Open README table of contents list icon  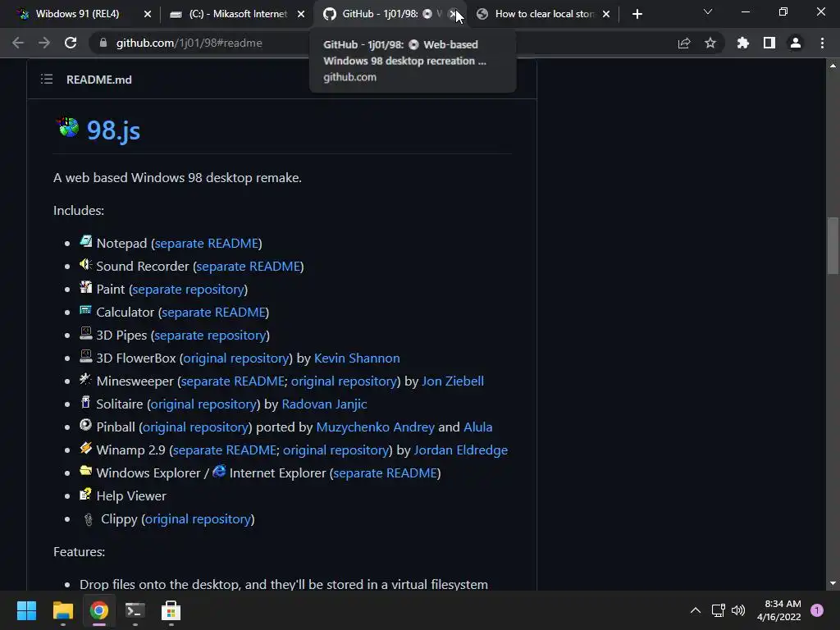47,80
